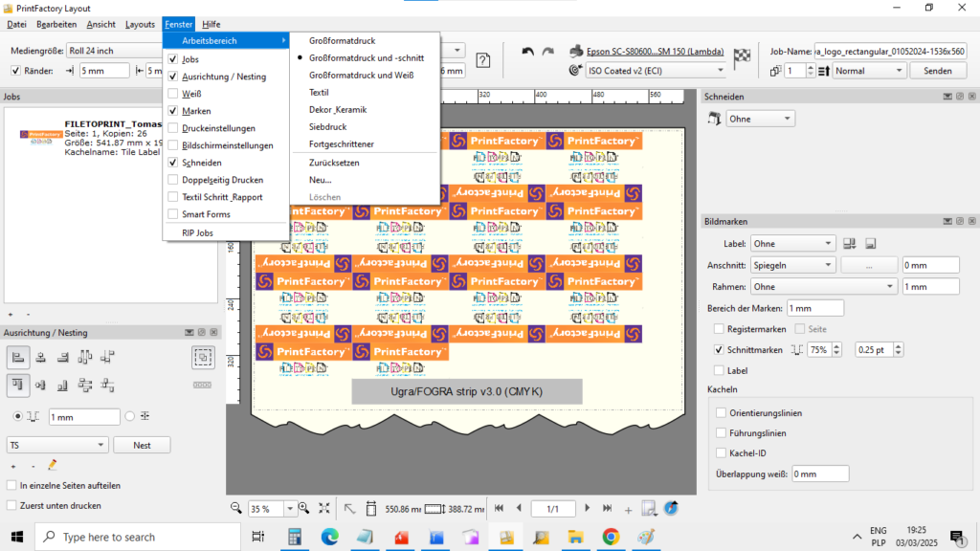
Task: Adjust the 75% Schnittmarken value stepper
Action: coord(836,349)
